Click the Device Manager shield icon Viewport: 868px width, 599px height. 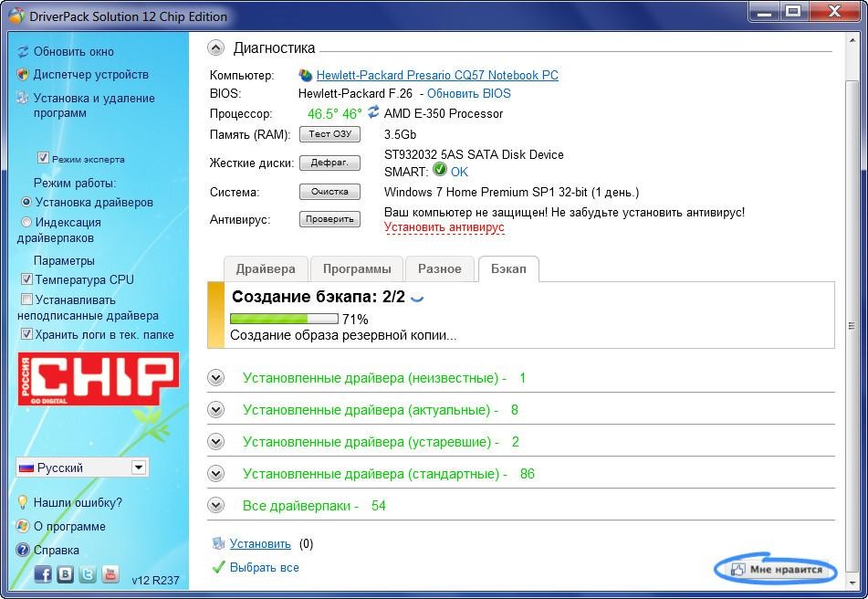pos(23,74)
